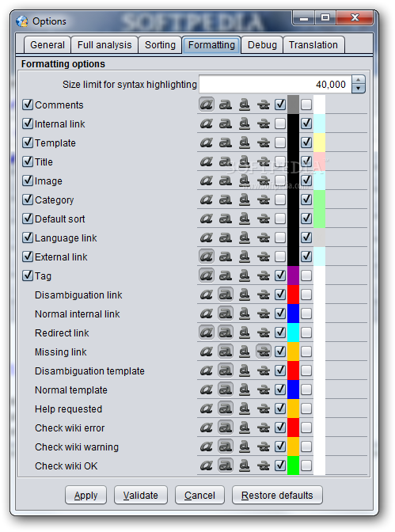Open the Full analysis tab

104,45
